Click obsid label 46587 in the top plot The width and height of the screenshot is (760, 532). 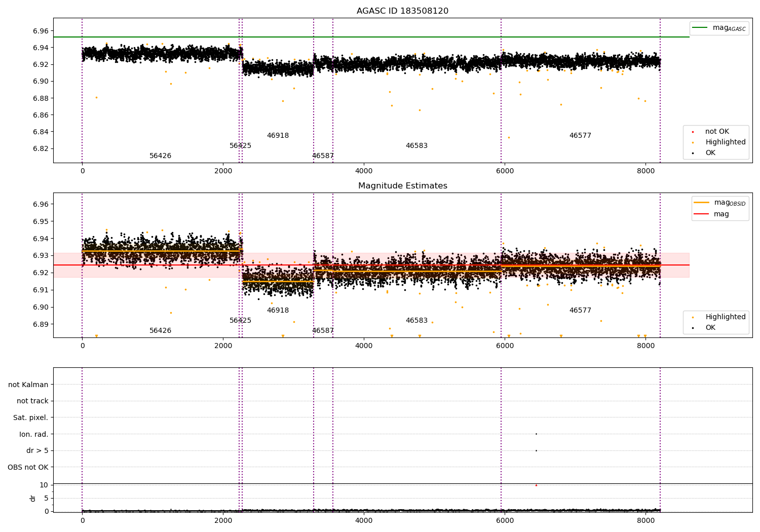(x=323, y=156)
